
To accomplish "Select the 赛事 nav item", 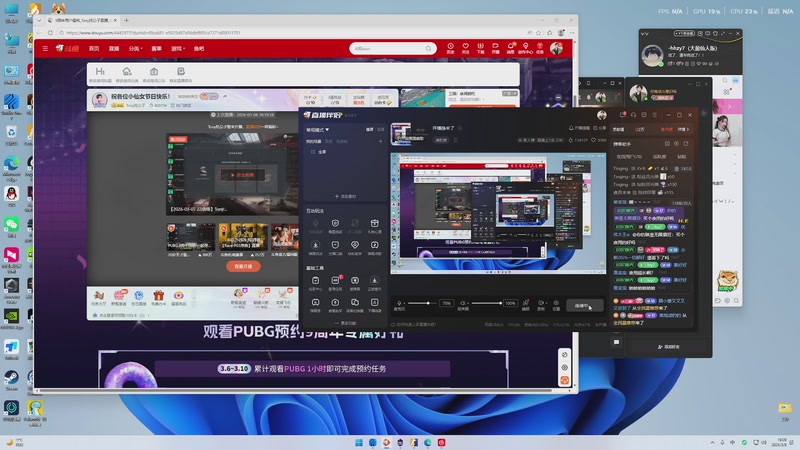I will (x=156, y=48).
